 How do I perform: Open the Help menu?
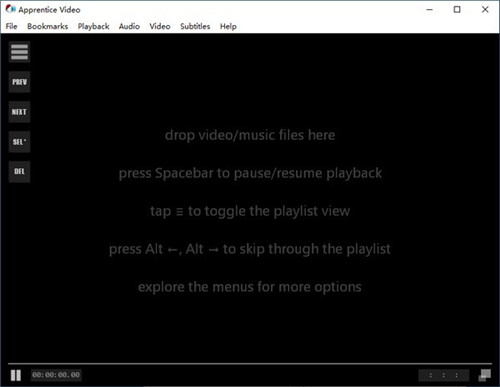(228, 26)
